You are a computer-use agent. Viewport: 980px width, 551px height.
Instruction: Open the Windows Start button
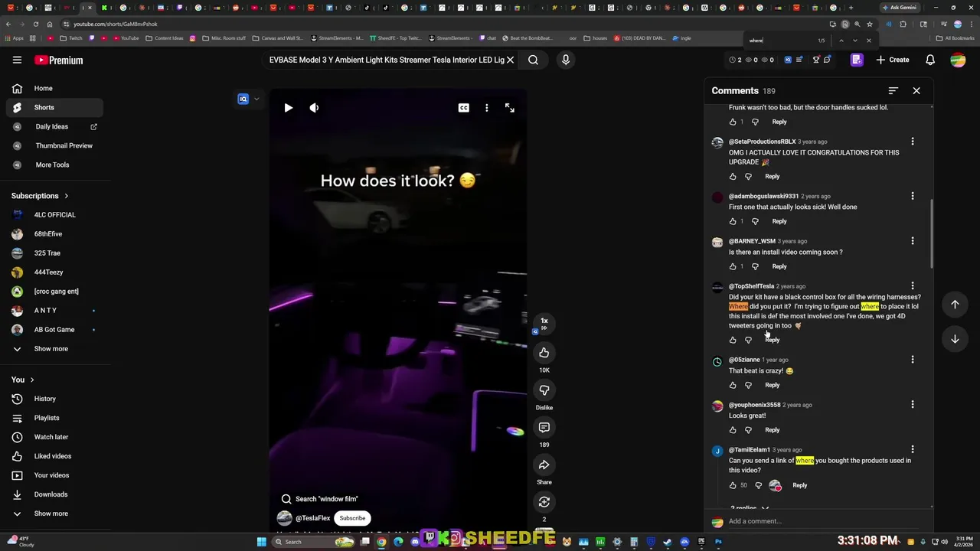(261, 542)
